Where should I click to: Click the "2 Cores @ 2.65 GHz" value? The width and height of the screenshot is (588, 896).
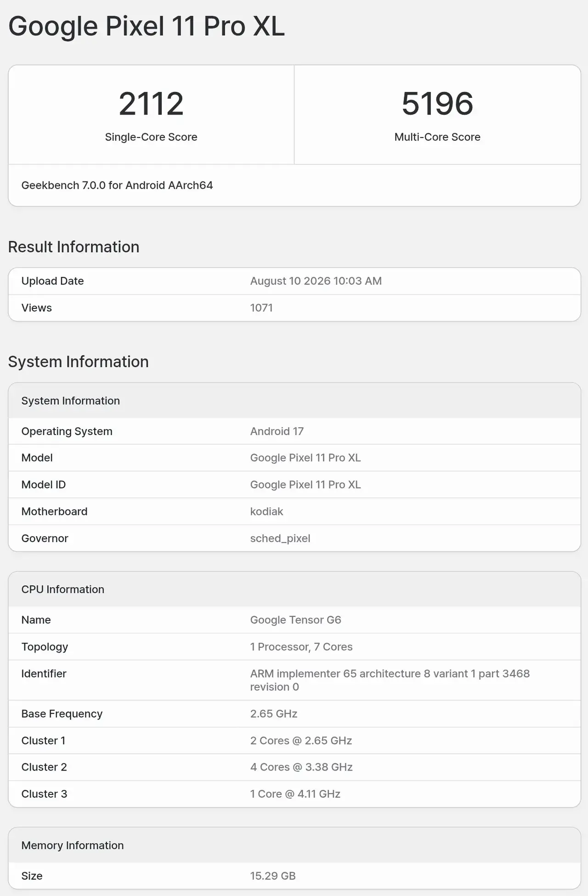tap(301, 741)
